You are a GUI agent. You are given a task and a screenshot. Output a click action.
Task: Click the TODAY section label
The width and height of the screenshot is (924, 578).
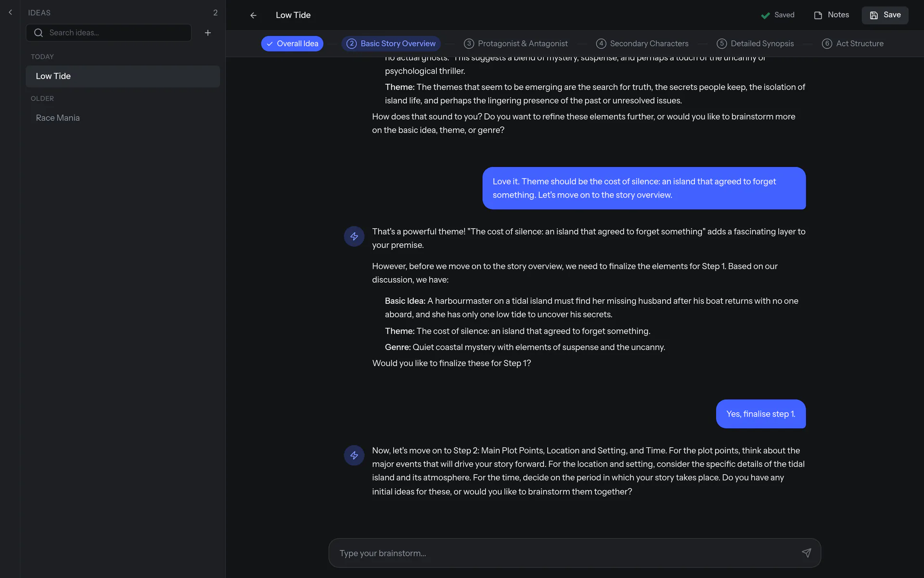point(42,57)
